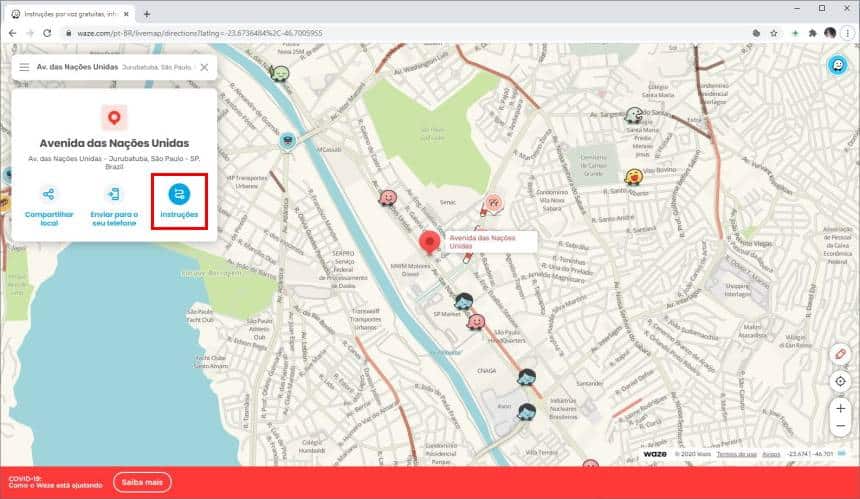Click the red destination marker on map
860x499 pixels.
[429, 242]
